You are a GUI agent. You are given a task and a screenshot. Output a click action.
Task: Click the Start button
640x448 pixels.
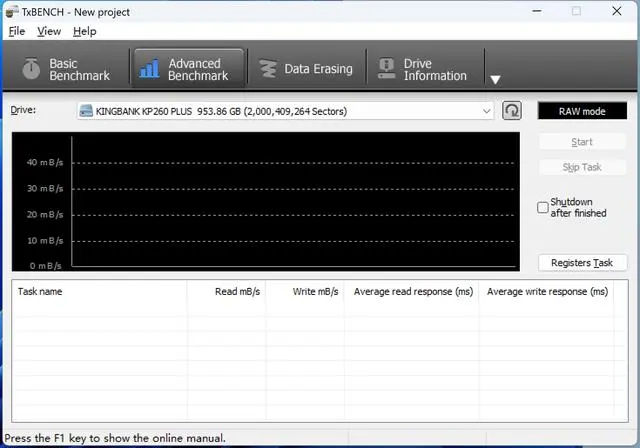point(582,142)
